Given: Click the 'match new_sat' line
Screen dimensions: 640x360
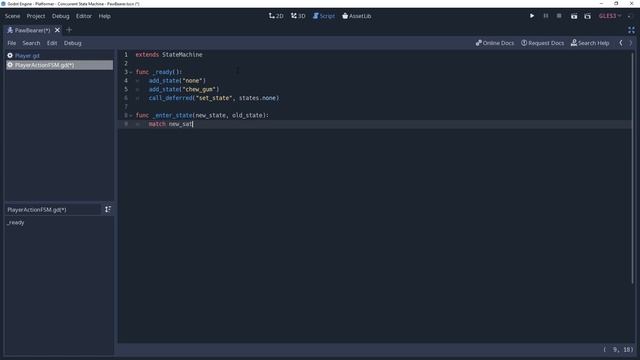Looking at the screenshot, I should [170, 124].
